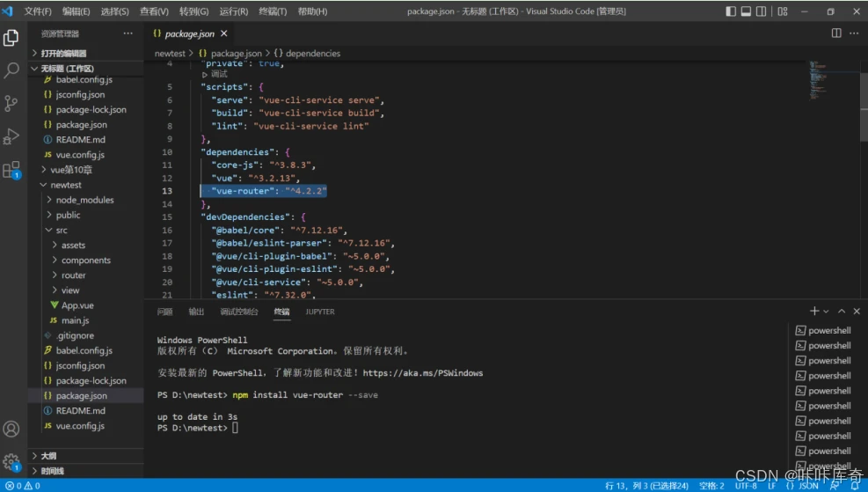The width and height of the screenshot is (868, 492).
Task: Toggle the bottom panel layout button
Action: [x=747, y=11]
